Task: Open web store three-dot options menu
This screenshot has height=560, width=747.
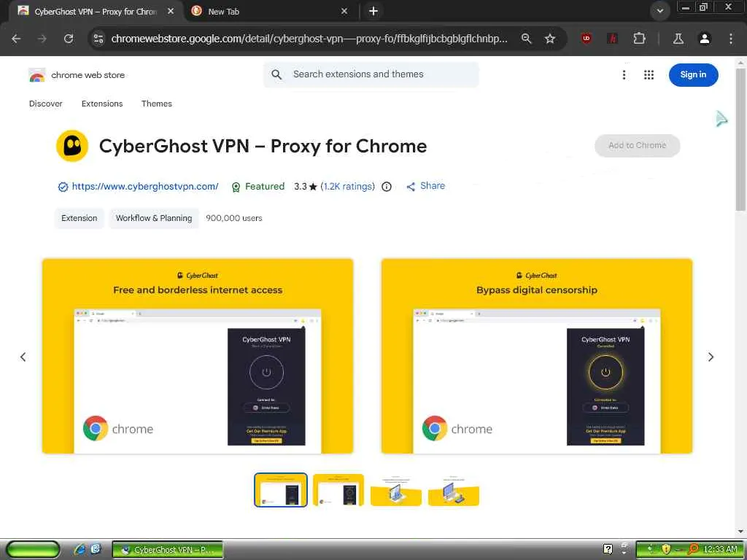Action: (624, 75)
